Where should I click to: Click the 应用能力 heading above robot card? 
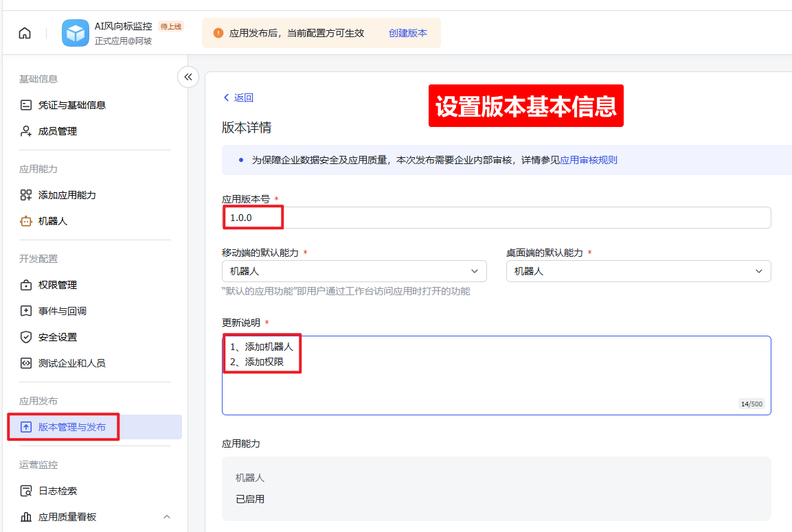point(241,443)
